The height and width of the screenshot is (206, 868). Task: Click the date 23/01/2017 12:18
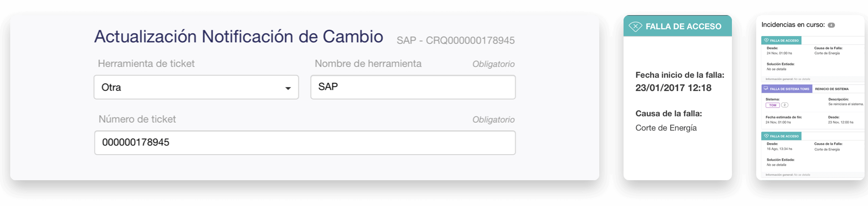tap(673, 88)
